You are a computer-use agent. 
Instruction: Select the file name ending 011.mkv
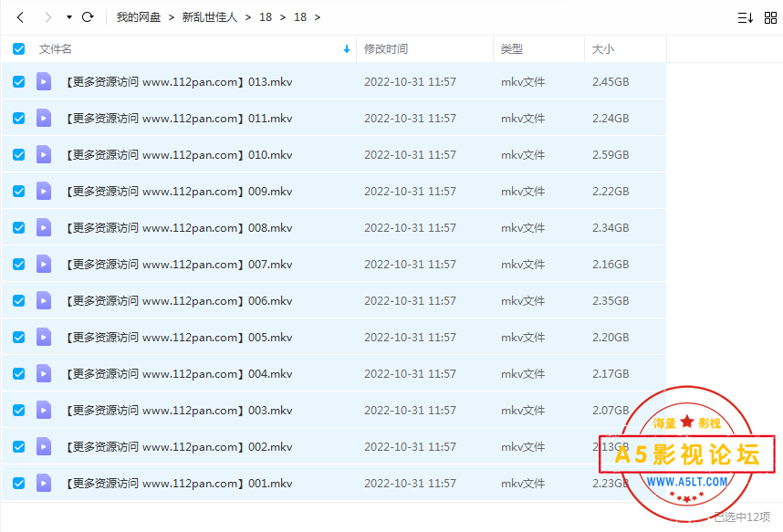[178, 119]
